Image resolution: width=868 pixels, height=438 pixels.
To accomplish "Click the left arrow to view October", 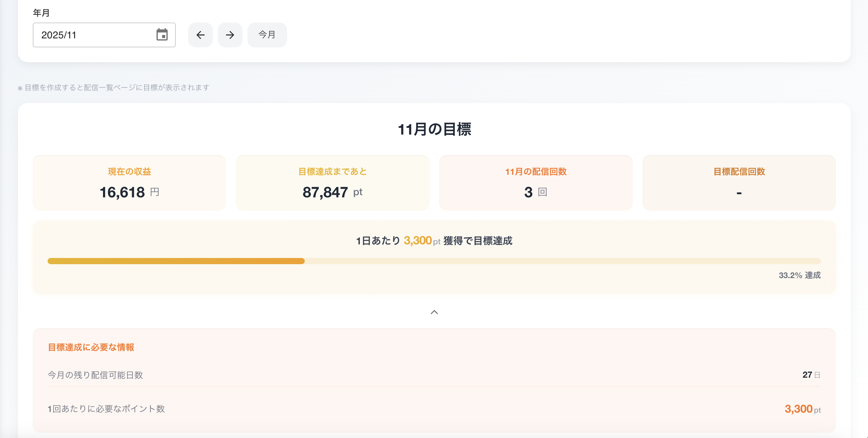I will (x=200, y=35).
